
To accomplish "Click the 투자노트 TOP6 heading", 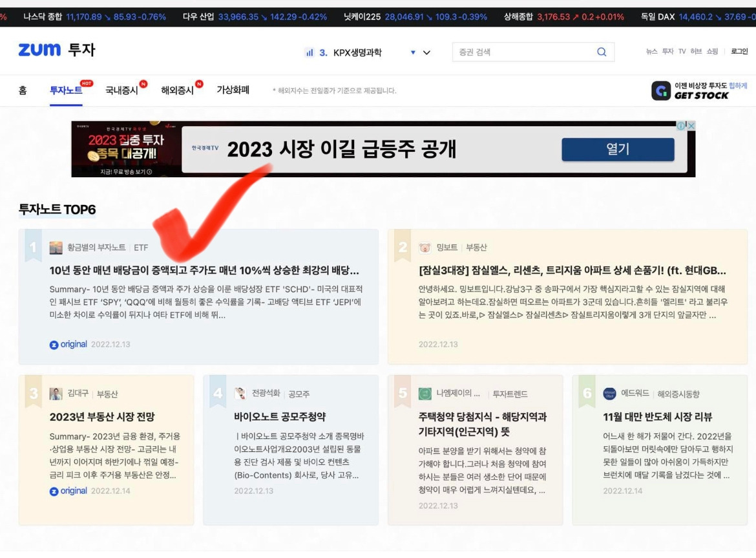I will 57,209.
